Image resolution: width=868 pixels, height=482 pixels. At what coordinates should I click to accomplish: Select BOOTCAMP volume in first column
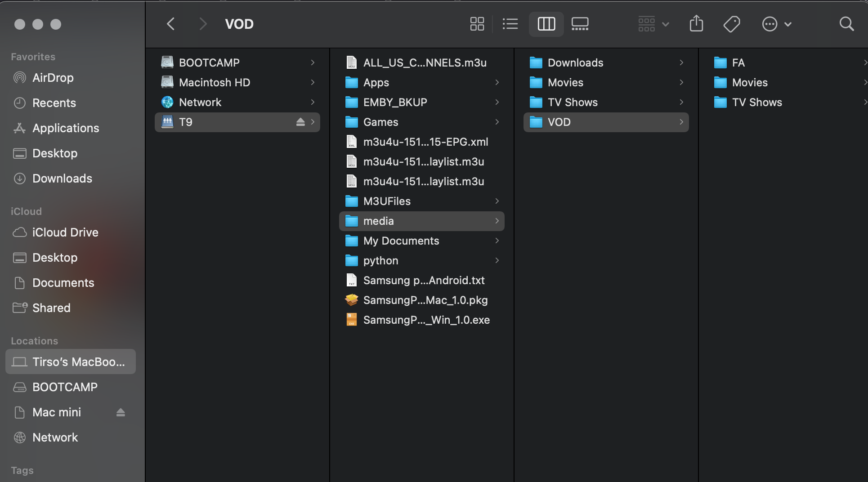coord(237,62)
